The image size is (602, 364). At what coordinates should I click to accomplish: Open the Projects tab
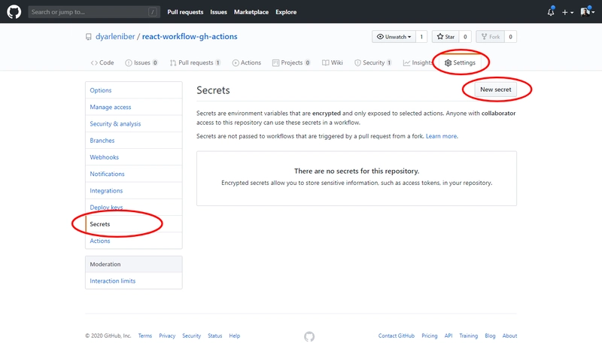tap(291, 62)
